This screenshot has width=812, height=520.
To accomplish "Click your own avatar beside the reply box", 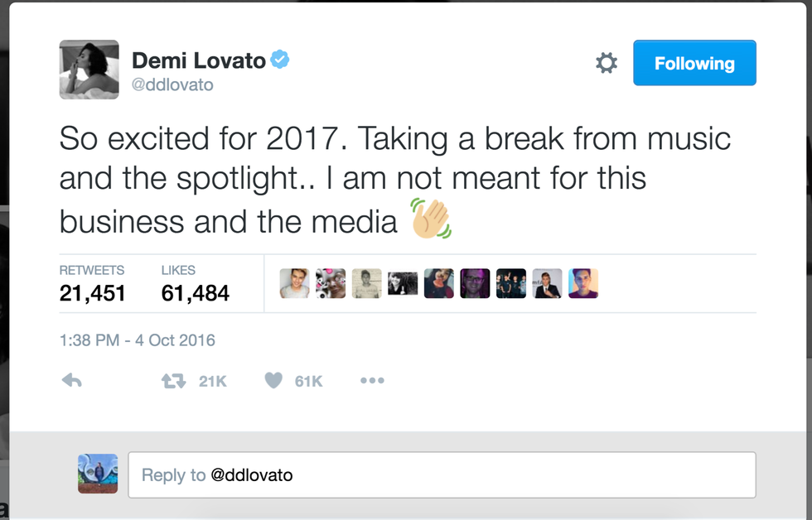I will point(98,474).
